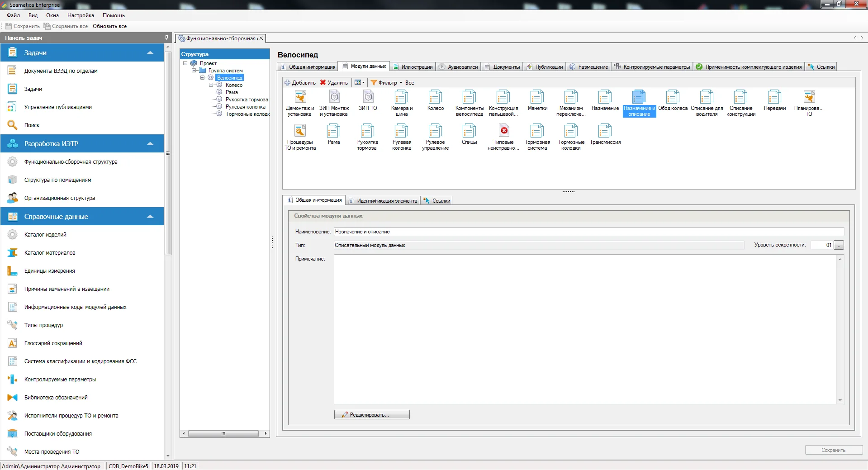Select the Рулевое управление module icon
Viewport: 868px width, 470px height.
click(436, 138)
